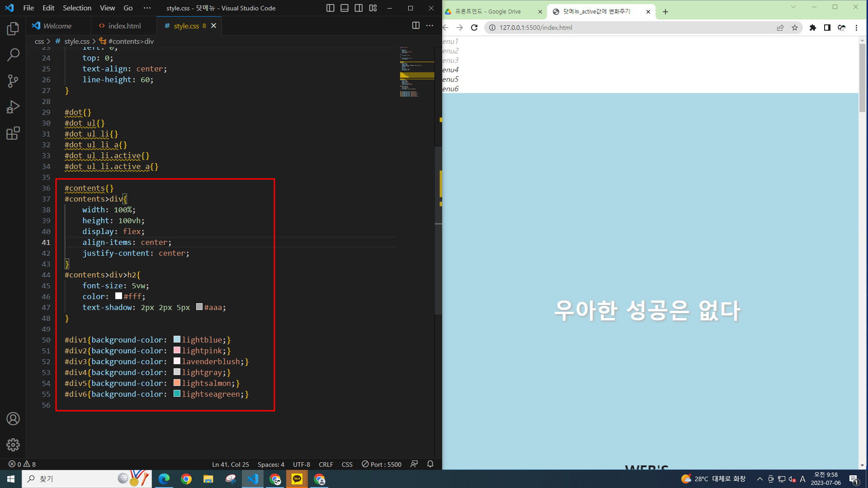
Task: Open the Source Control view
Action: point(13,81)
